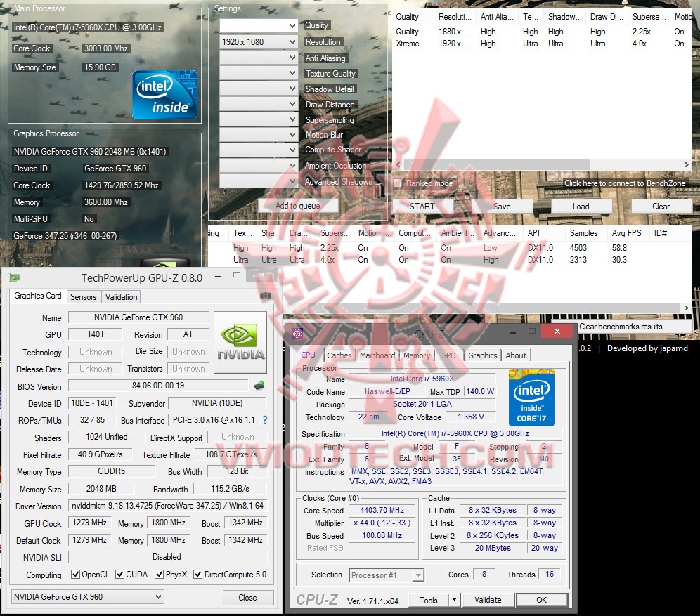Switch to the Graphics tab in CPU-Z

click(483, 355)
